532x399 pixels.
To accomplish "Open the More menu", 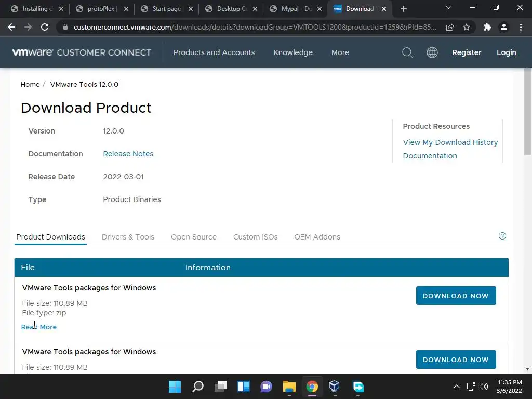I will point(340,52).
